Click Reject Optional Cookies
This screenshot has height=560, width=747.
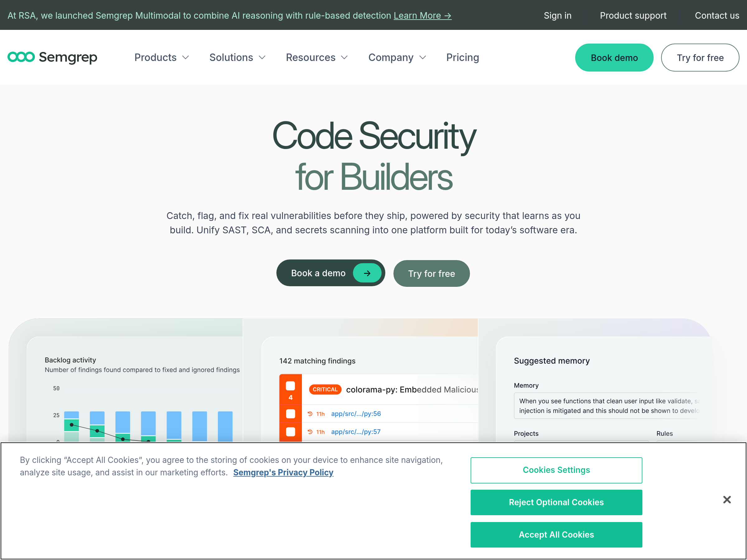(x=556, y=502)
